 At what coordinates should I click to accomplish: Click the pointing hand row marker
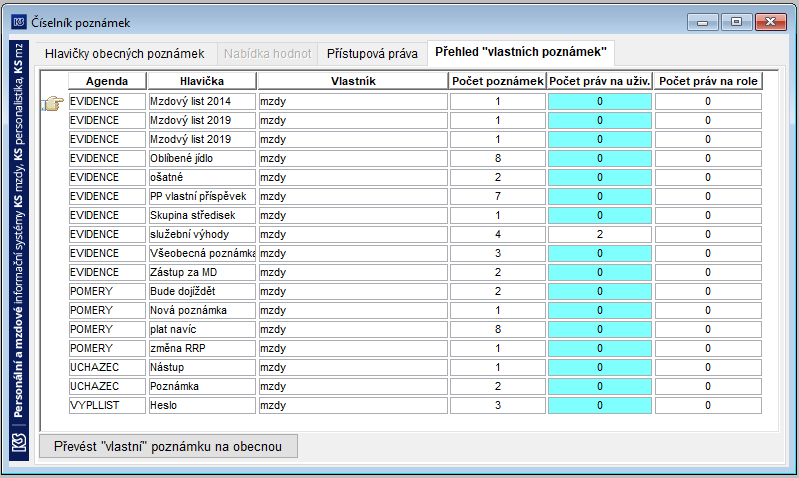click(52, 102)
